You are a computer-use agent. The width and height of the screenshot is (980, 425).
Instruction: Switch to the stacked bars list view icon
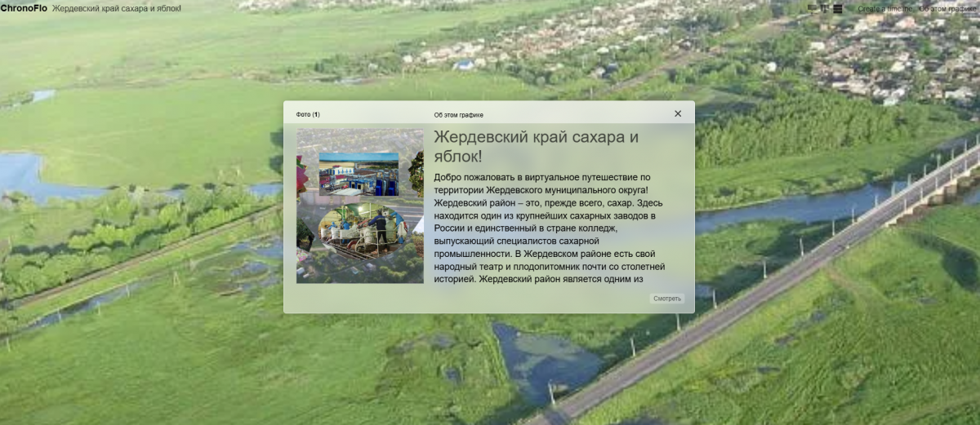[838, 8]
